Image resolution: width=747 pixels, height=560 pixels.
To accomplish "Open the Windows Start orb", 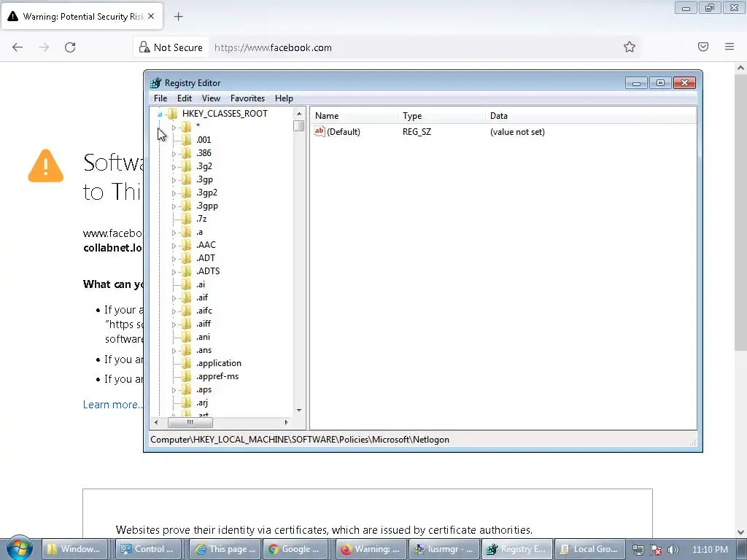I will [19, 548].
